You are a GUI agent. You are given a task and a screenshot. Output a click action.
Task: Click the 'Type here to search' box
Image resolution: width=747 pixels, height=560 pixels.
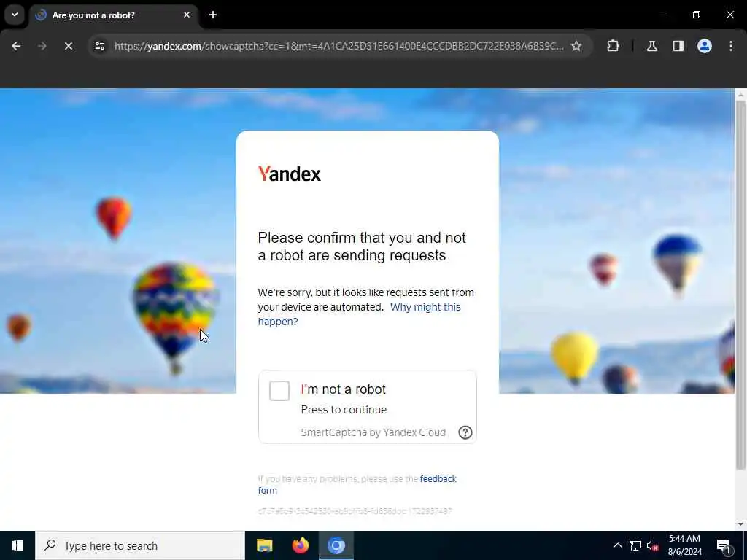pyautogui.click(x=140, y=545)
